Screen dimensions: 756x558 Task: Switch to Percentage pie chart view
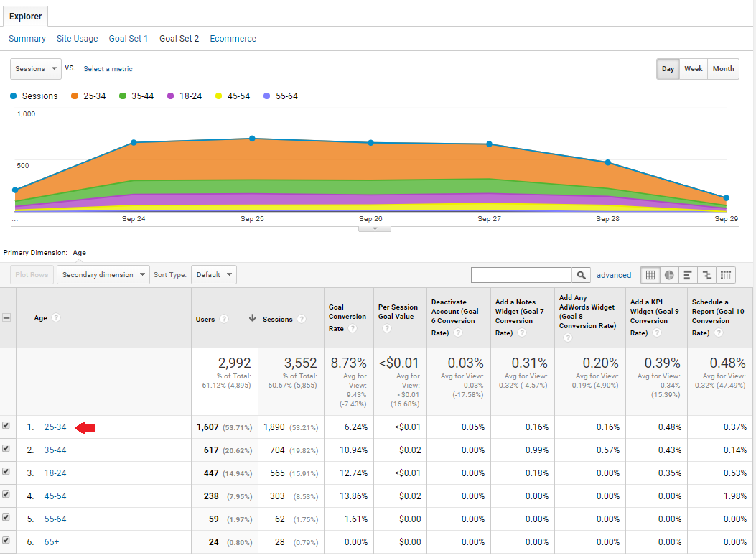coord(669,275)
